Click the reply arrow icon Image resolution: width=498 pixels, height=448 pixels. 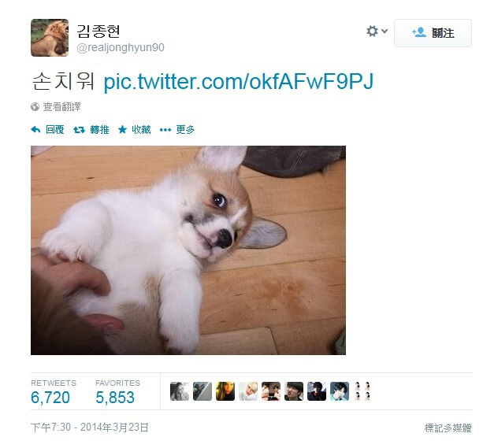coord(35,129)
